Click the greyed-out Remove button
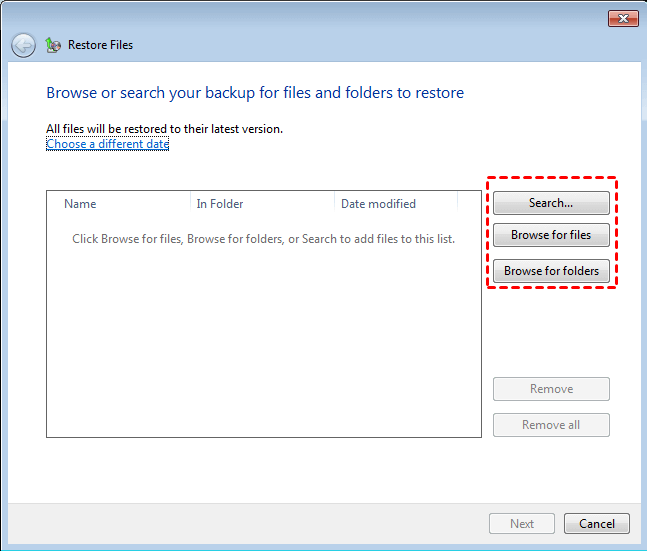 551,389
